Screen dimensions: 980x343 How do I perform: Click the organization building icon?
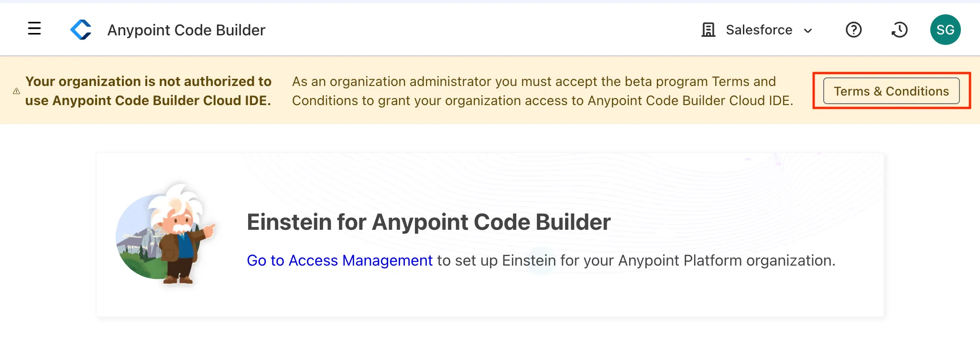click(708, 30)
